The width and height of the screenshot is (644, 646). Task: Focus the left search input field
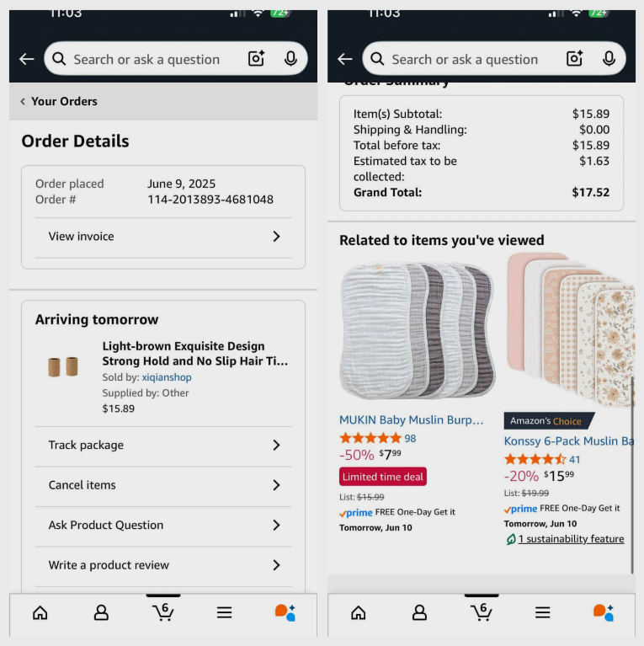[x=146, y=59]
